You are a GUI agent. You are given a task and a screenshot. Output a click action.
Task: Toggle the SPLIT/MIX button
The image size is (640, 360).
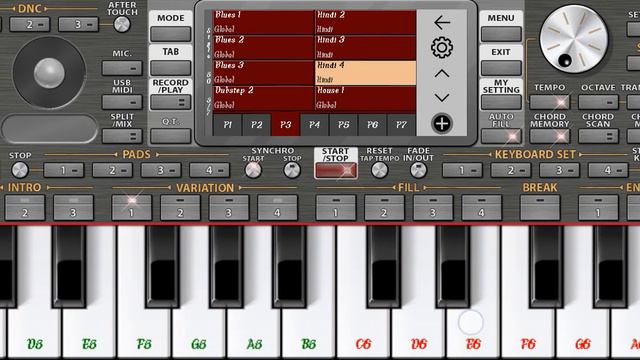[x=122, y=136]
